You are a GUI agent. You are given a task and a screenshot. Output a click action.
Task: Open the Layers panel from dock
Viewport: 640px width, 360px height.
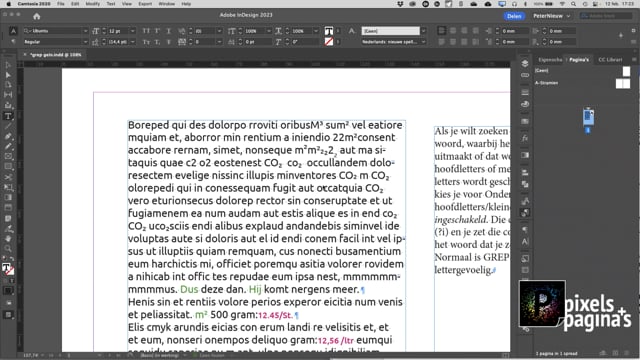pos(525,63)
